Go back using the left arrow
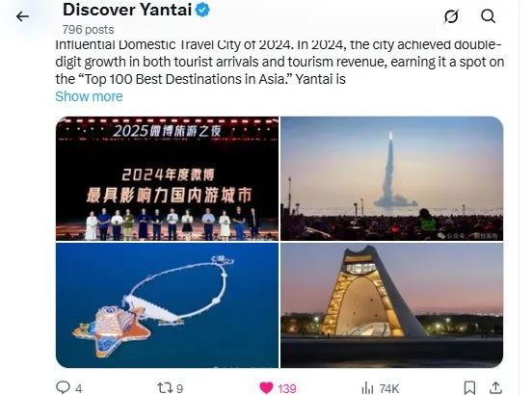This screenshot has height=395, width=532. [22, 16]
